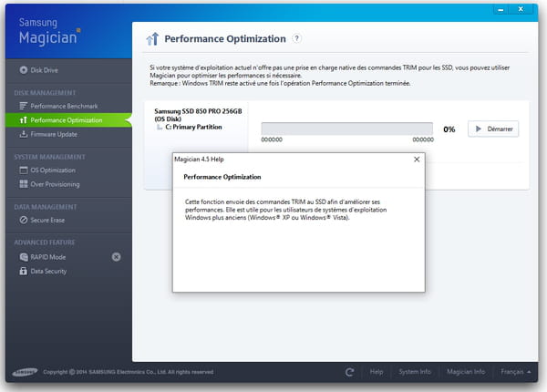
Task: Close the Magician 4.5 Help dialog
Action: [417, 160]
